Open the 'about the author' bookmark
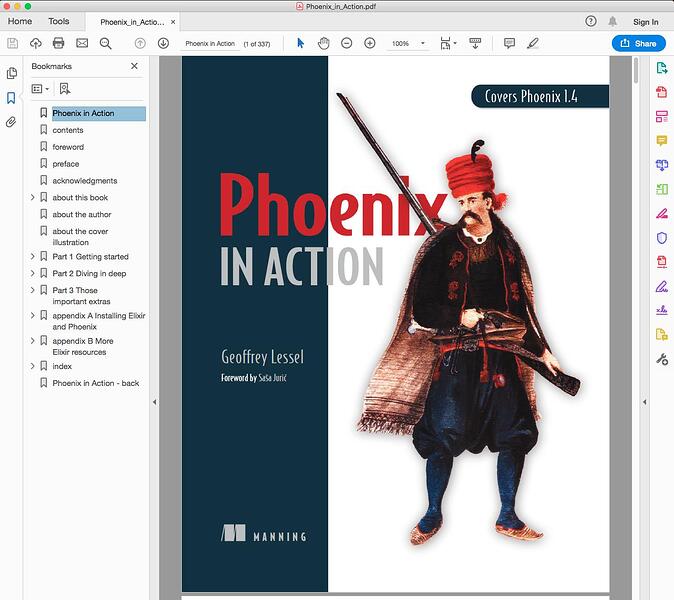The width and height of the screenshot is (674, 600). (x=82, y=214)
